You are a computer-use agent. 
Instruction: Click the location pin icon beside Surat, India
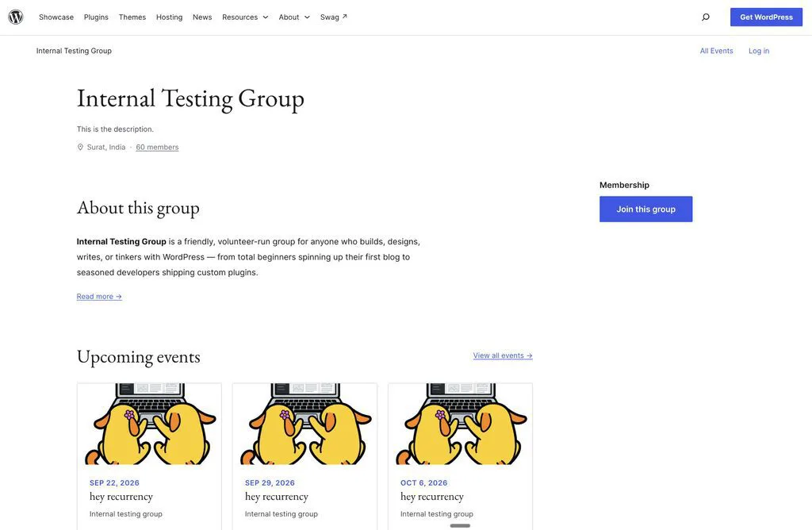[x=80, y=147]
